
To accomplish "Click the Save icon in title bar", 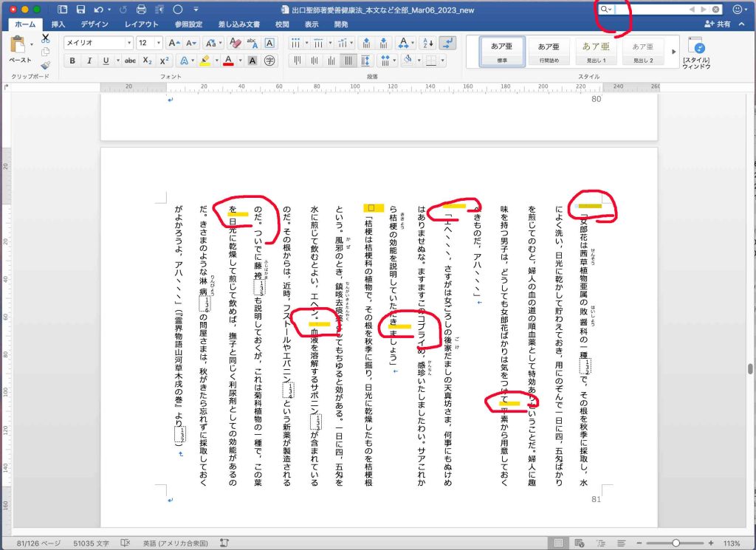I will [80, 9].
